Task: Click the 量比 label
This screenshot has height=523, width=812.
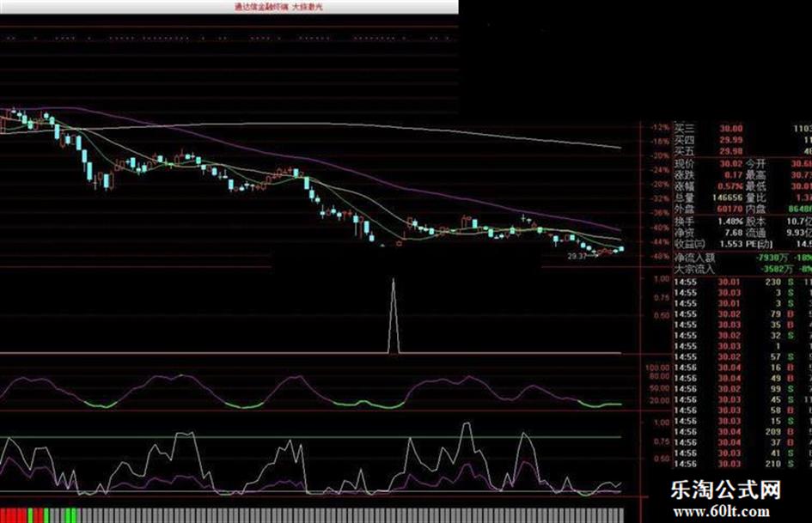Action: pos(755,198)
